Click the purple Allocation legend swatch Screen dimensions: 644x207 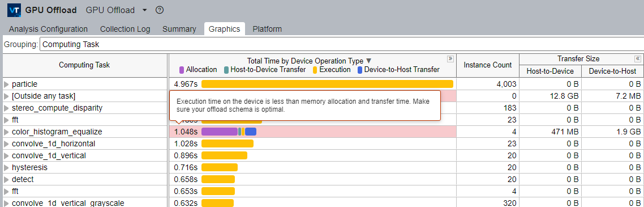[182, 70]
